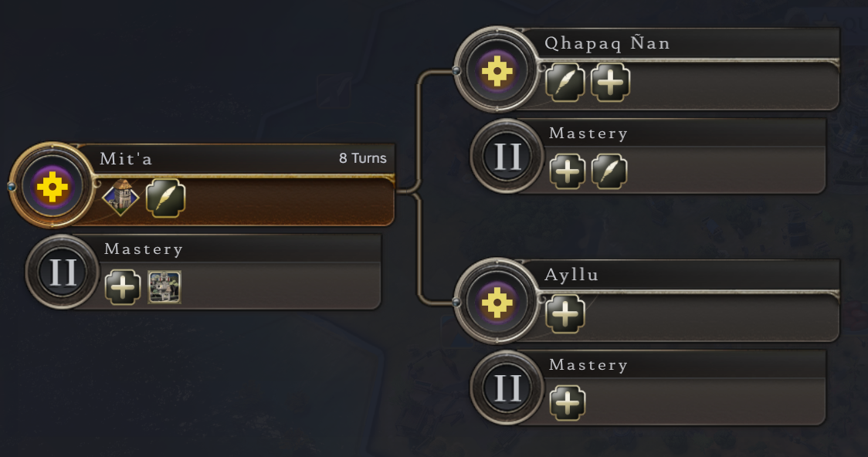This screenshot has height=457, width=868.
Task: Click the Mastery II badge below Mit'a
Action: click(63, 273)
